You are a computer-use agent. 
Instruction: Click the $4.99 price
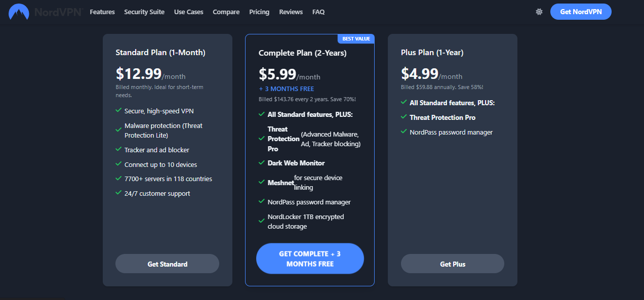(x=420, y=74)
